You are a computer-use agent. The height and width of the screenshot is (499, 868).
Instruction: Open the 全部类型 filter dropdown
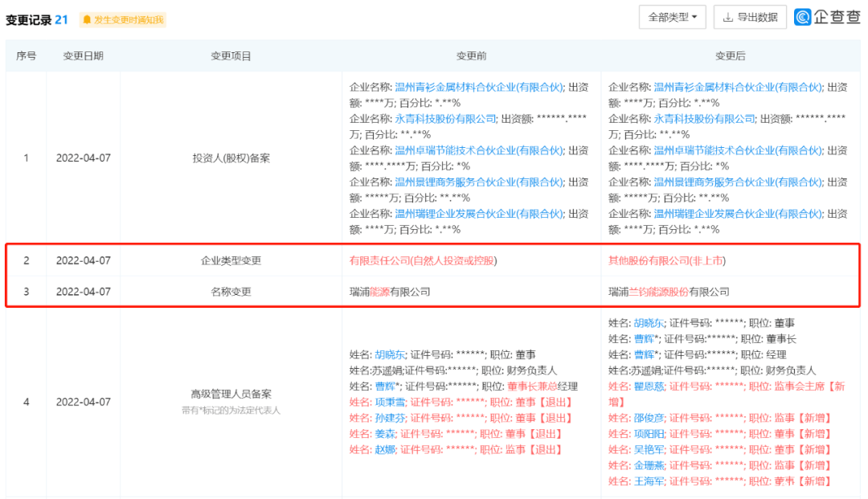pos(673,17)
